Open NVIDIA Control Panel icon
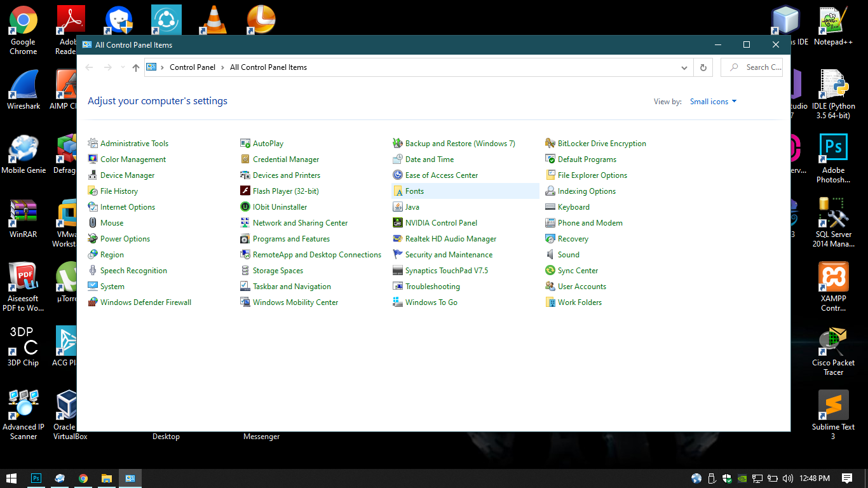 [398, 223]
